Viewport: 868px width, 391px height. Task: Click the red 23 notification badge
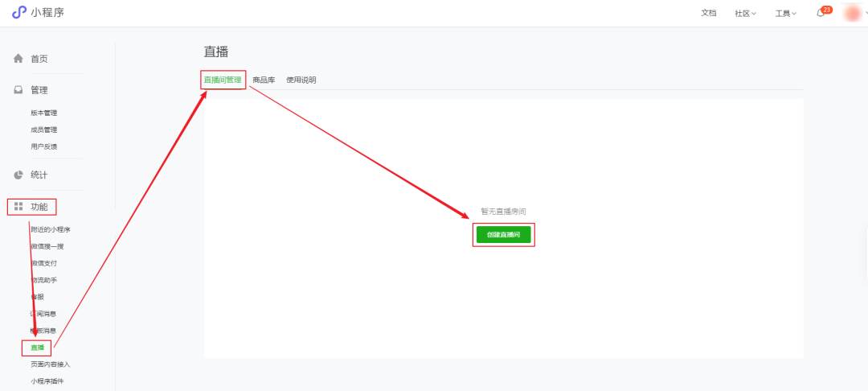(x=827, y=10)
